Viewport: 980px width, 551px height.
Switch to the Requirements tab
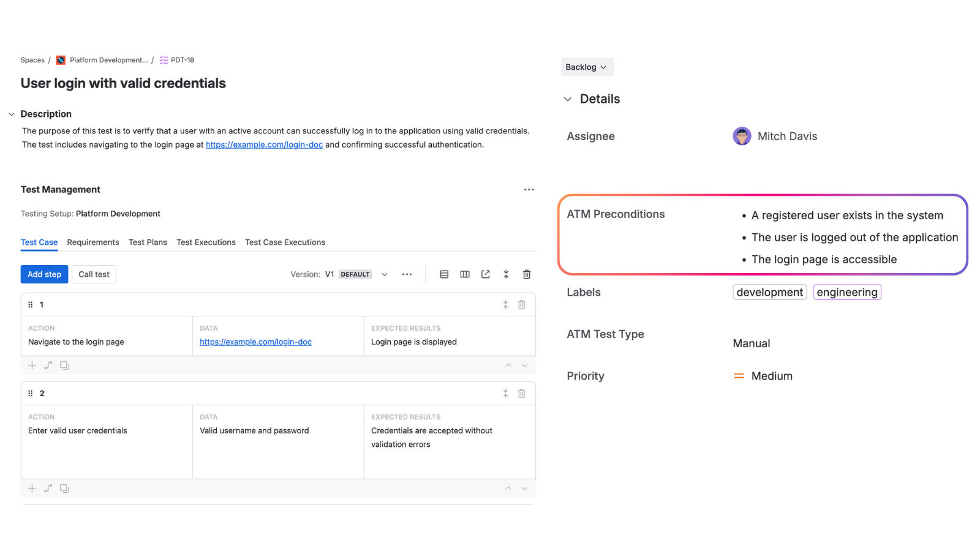[x=93, y=242]
